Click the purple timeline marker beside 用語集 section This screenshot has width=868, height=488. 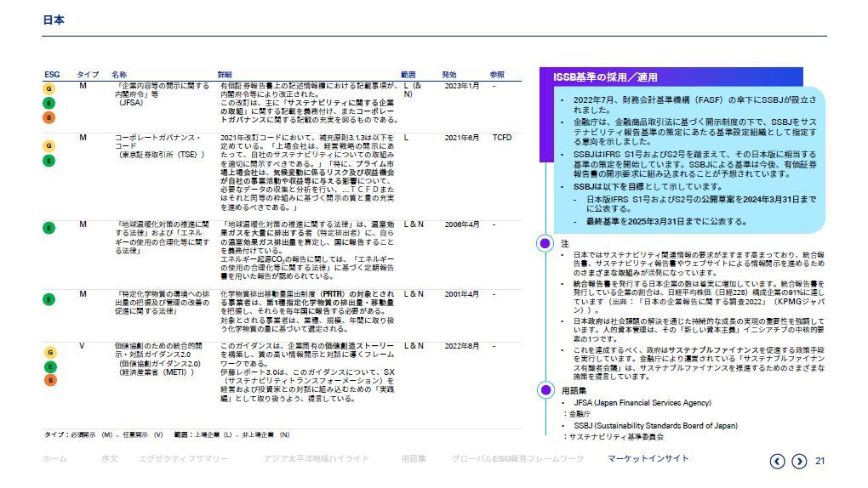(546, 390)
